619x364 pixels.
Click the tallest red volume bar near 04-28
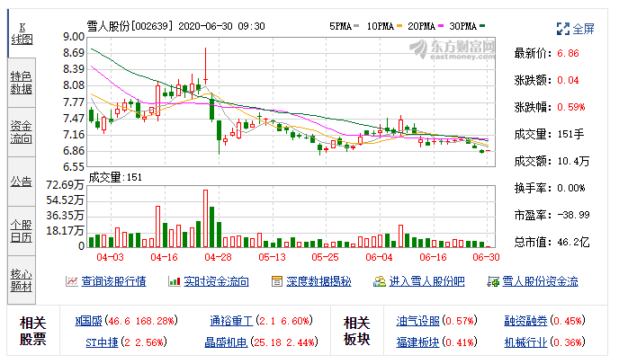[205, 218]
